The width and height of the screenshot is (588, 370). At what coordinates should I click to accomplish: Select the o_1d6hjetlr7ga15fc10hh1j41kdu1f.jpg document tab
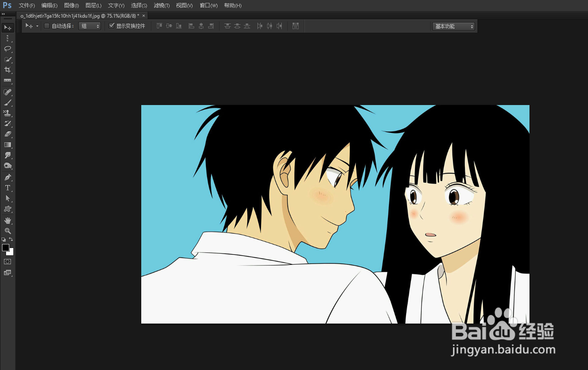pyautogui.click(x=80, y=16)
